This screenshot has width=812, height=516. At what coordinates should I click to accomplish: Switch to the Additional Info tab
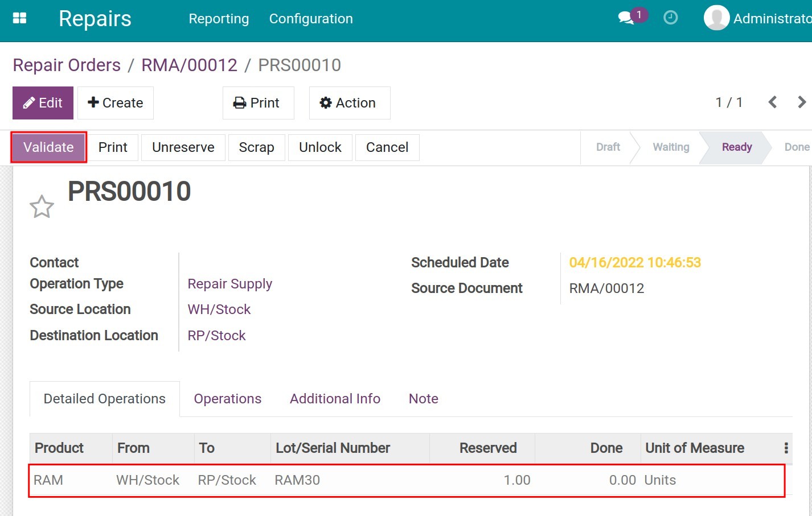[335, 399]
